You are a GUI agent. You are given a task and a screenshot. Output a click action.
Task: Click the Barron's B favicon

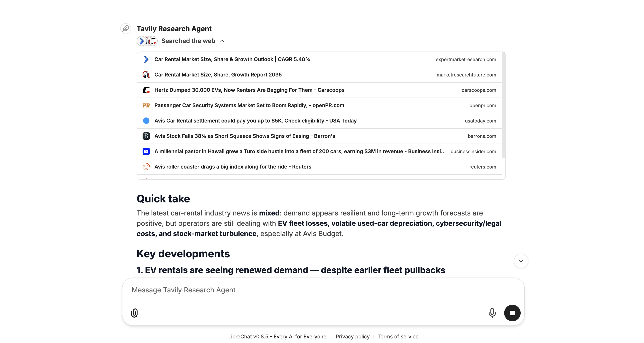[146, 136]
